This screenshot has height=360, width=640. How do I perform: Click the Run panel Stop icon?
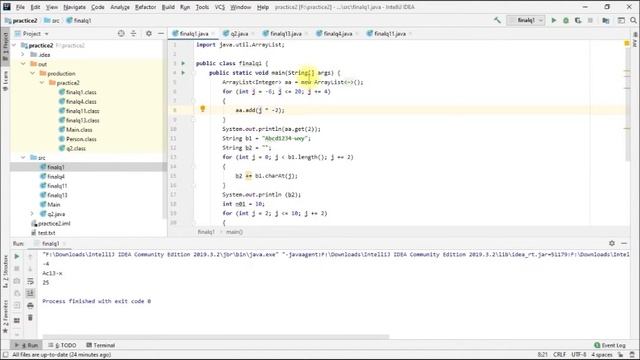[x=17, y=269]
